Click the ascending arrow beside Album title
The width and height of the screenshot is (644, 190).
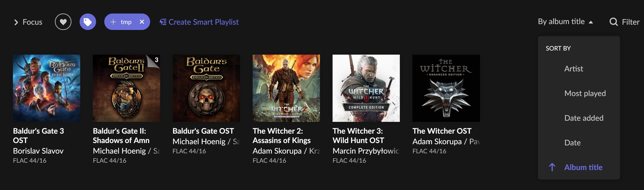tap(552, 167)
